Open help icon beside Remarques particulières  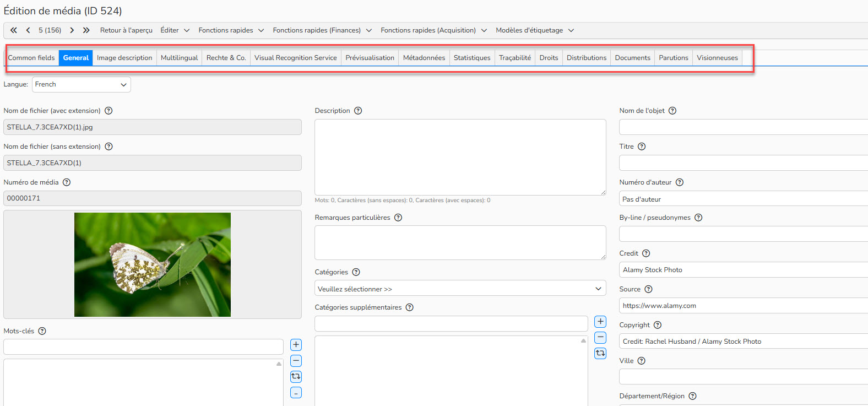[398, 218]
